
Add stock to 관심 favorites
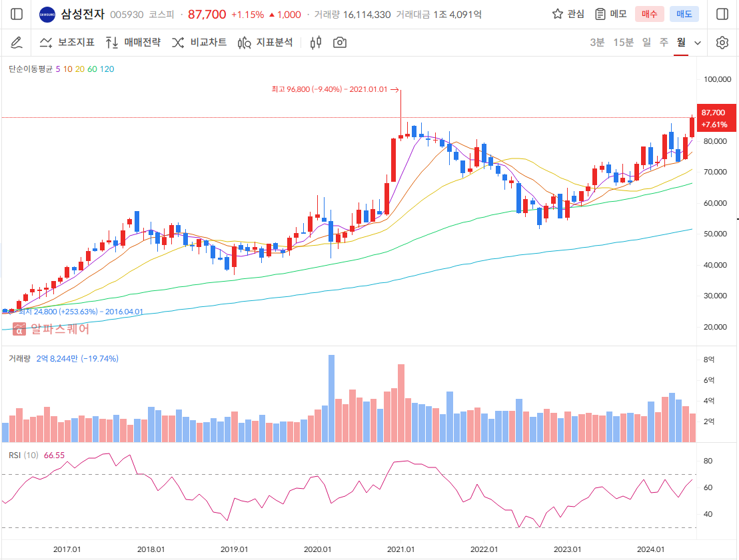[568, 14]
